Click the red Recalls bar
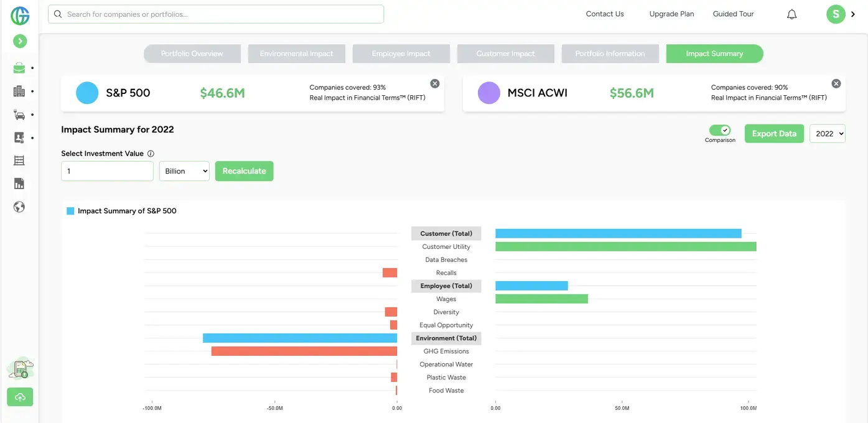 [x=390, y=273]
